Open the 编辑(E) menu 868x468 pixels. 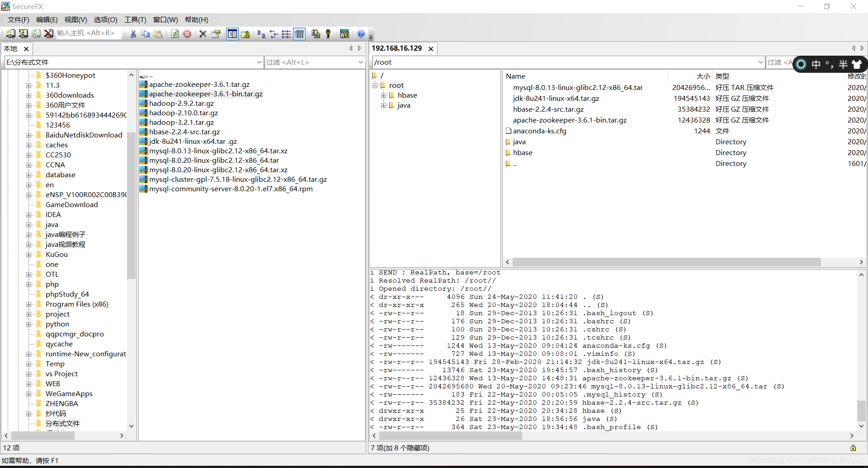[47, 20]
